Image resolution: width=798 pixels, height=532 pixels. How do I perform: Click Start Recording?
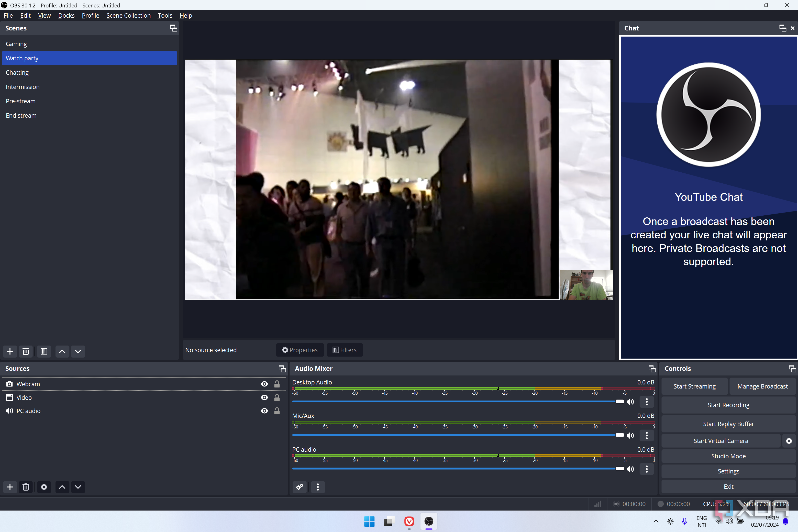point(728,405)
